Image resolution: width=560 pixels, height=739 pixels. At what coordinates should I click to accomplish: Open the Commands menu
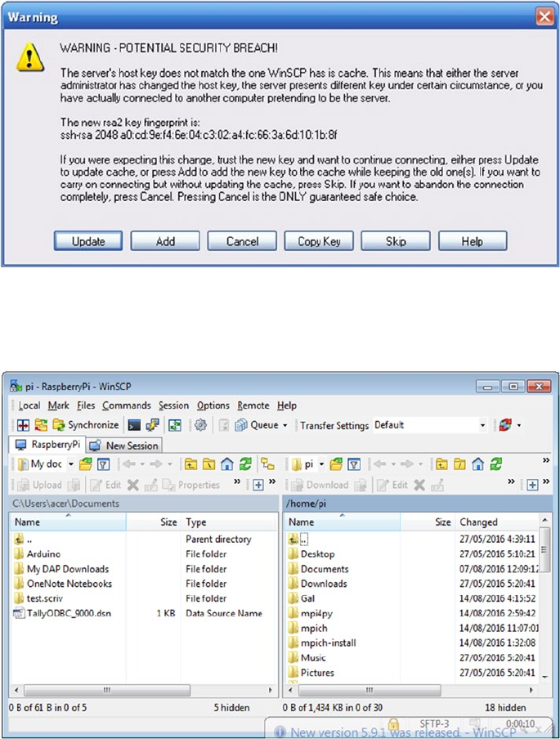click(x=127, y=405)
